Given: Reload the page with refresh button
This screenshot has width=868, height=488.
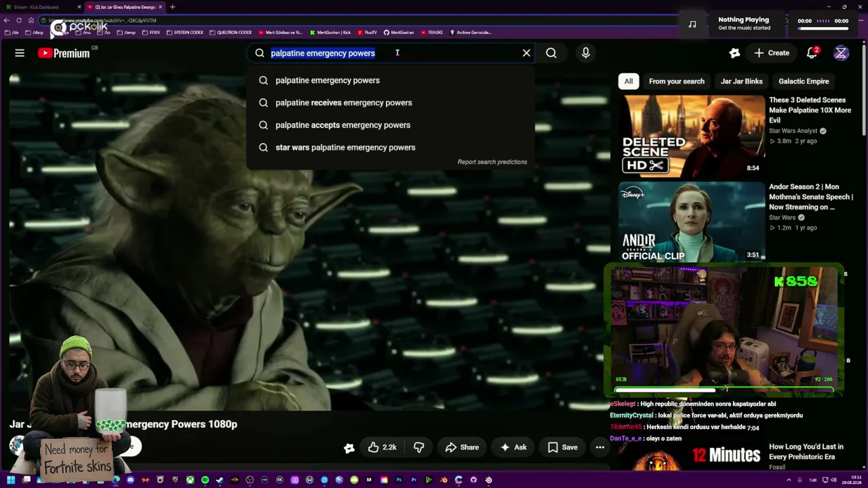Looking at the screenshot, I should 19,20.
